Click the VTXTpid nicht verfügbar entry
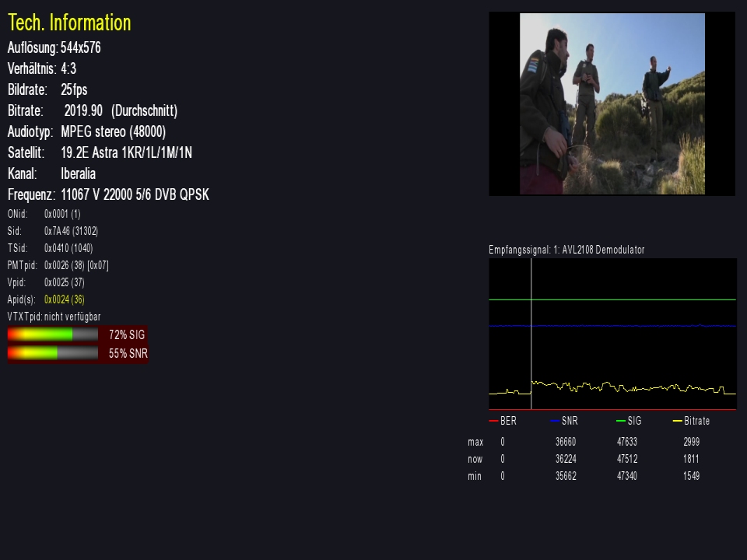The width and height of the screenshot is (747, 560). (x=54, y=317)
